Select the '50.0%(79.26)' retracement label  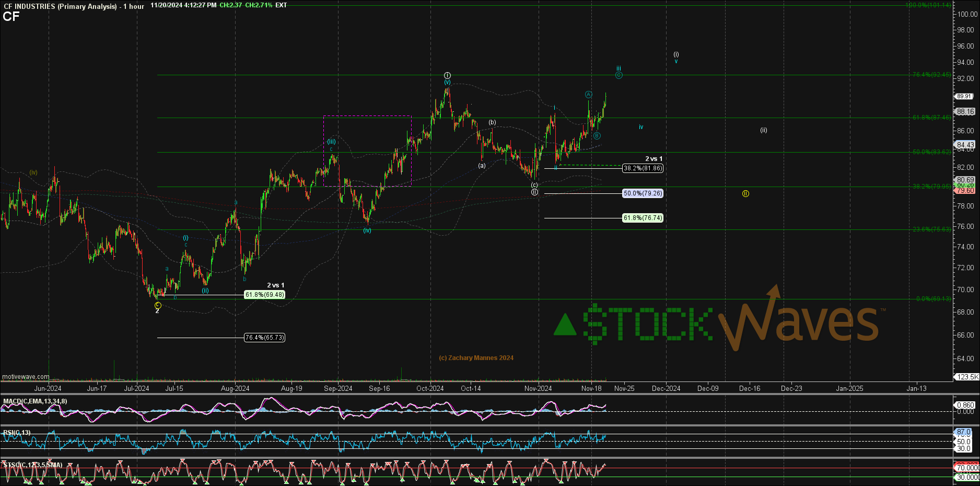tap(643, 193)
